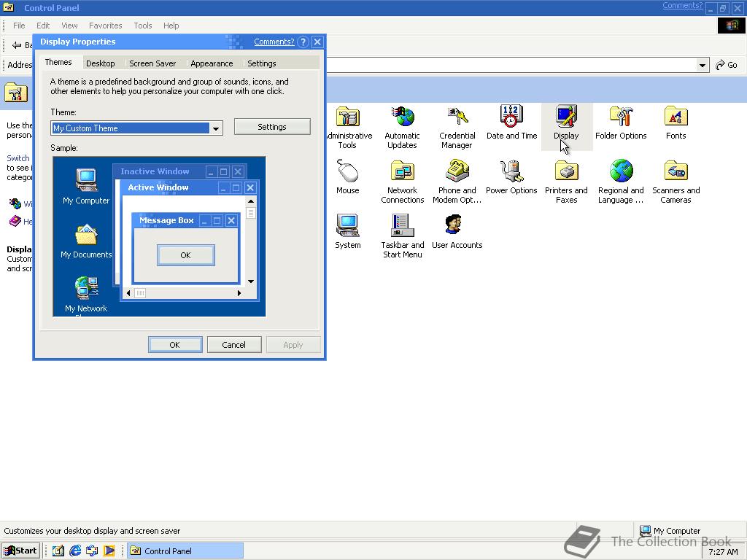Expand the Address bar dropdown arrow
The width and height of the screenshot is (747, 560).
click(703, 65)
